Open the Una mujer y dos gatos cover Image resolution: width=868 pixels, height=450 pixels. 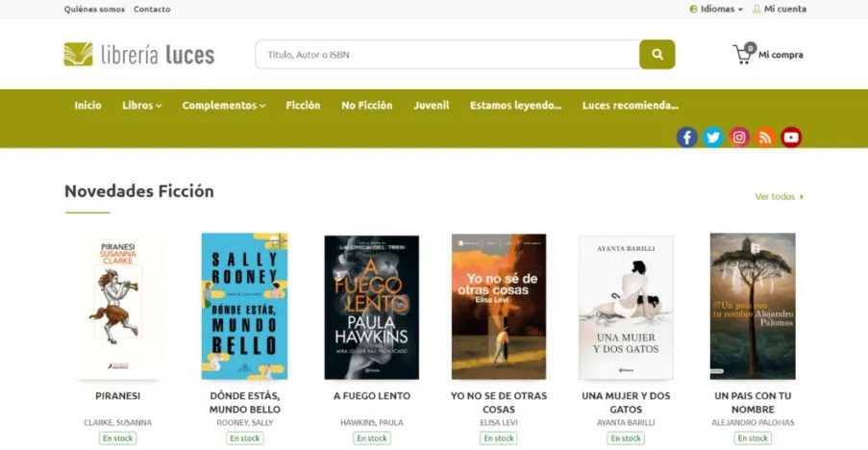[x=626, y=307]
